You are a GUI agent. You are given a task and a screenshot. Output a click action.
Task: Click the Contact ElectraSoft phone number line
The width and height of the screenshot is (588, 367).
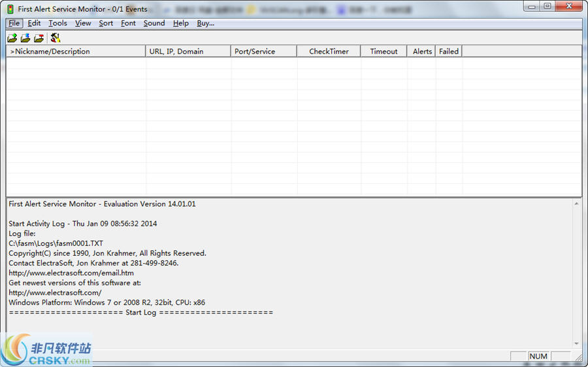pos(93,263)
